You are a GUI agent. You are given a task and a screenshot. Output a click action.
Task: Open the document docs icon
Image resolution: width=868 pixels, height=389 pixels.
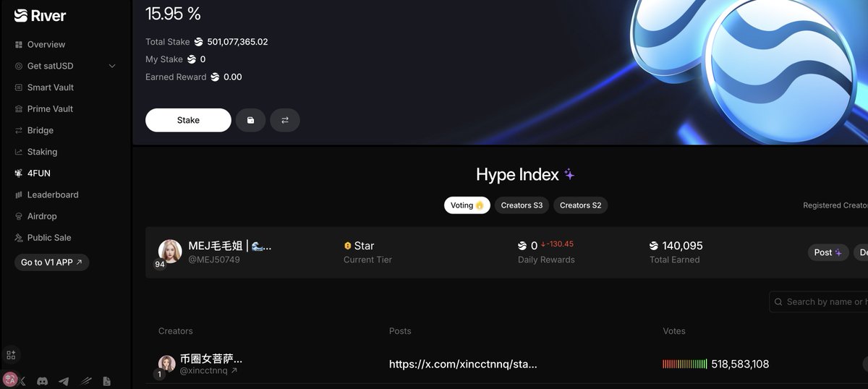[106, 381]
